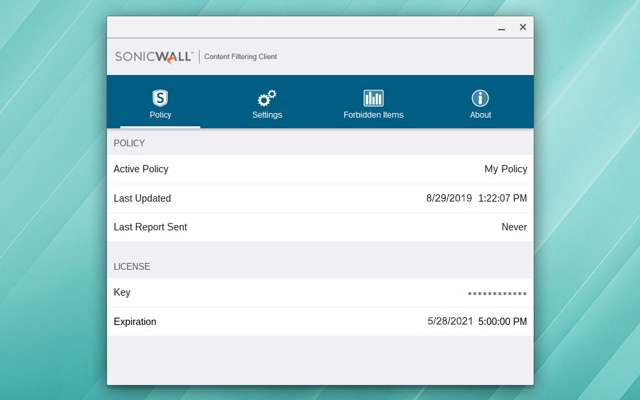Click the masked license key asterisks
The height and width of the screenshot is (400, 640).
(x=497, y=294)
